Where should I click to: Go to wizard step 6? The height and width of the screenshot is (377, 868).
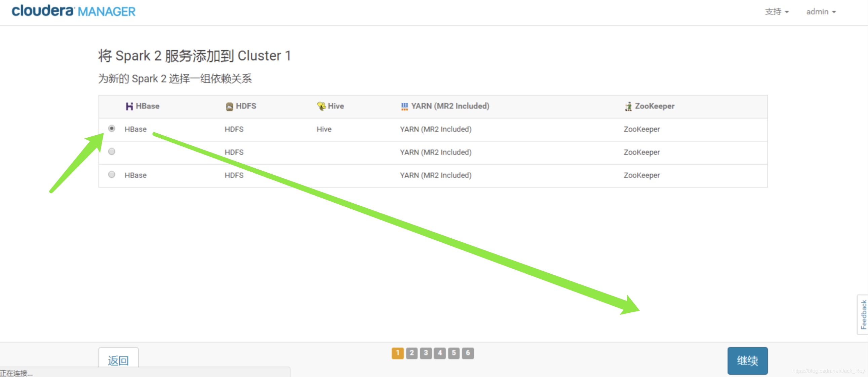click(468, 353)
